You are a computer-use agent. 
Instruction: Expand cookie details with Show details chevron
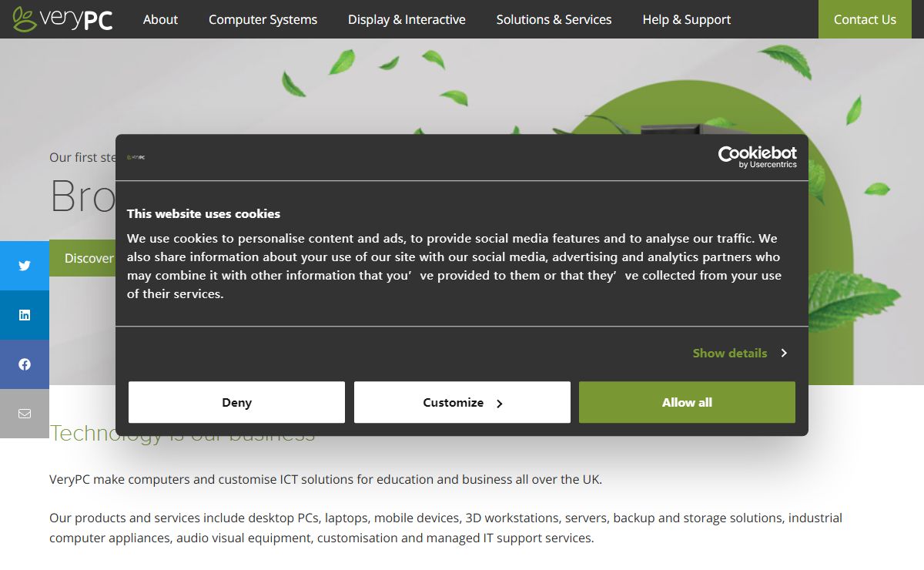[x=784, y=354]
